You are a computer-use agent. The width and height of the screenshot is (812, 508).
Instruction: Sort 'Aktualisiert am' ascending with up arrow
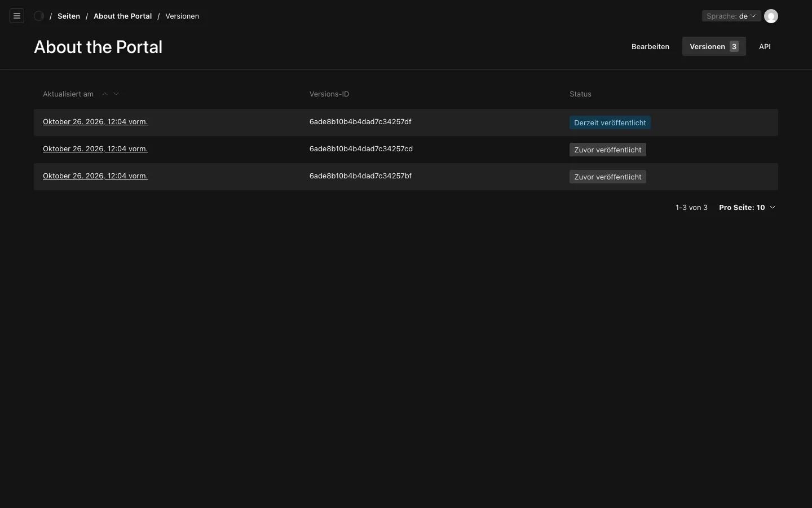pos(105,94)
